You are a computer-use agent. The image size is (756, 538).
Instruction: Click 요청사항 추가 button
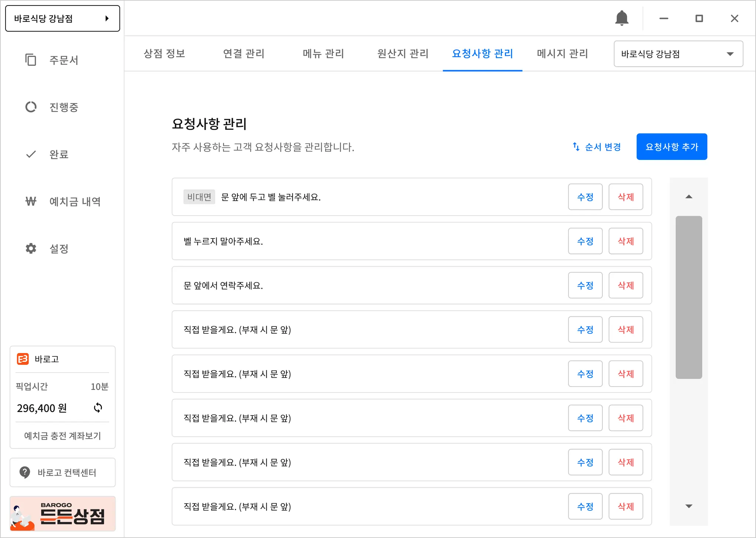click(x=671, y=147)
